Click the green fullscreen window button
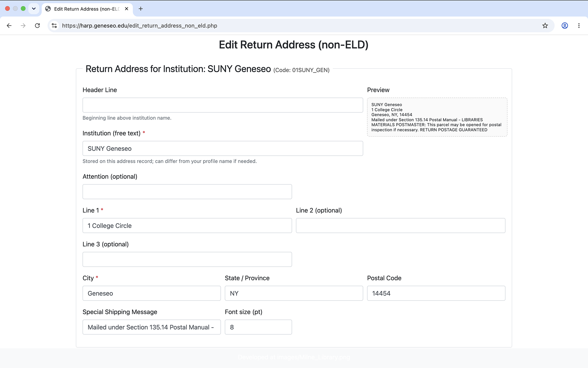 23,9
